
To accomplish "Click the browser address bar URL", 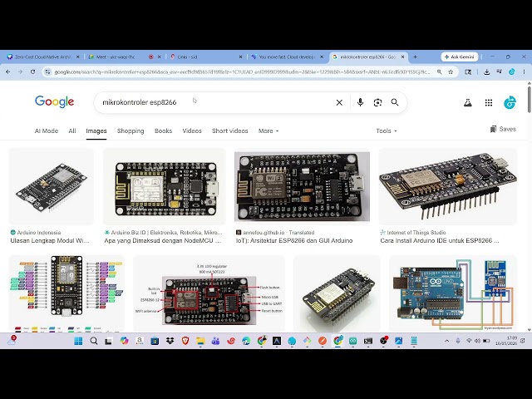I will (x=242, y=72).
